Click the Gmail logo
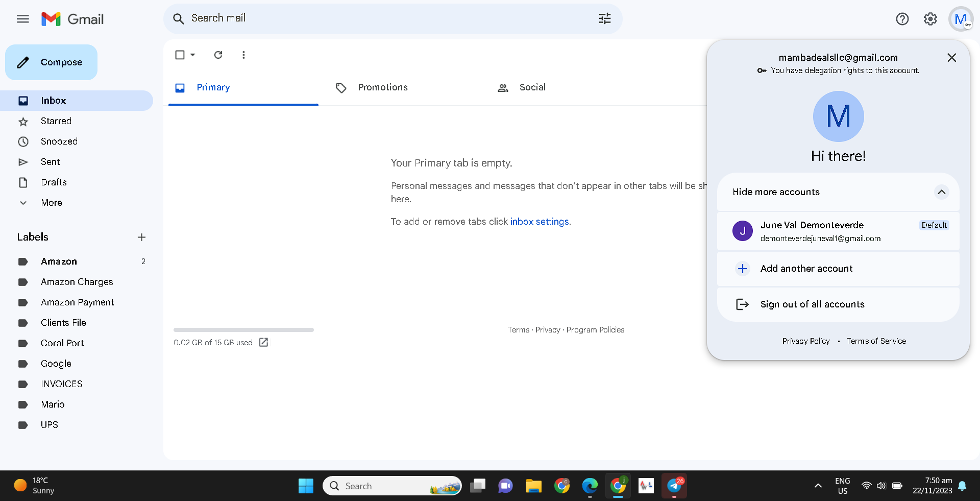This screenshot has height=501, width=980. coord(72,19)
